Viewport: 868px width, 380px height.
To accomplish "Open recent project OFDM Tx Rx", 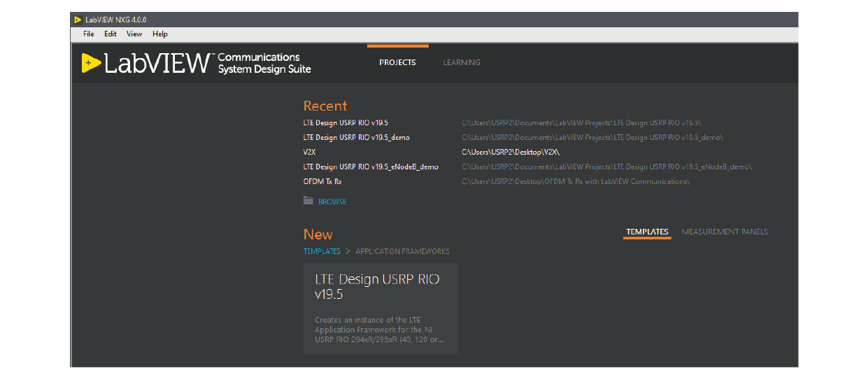I will (322, 181).
